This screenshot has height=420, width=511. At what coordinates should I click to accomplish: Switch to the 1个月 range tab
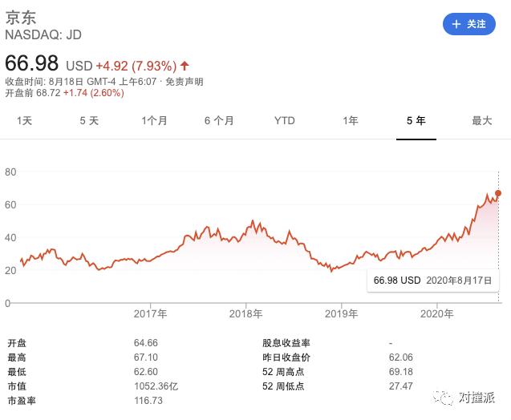[154, 121]
